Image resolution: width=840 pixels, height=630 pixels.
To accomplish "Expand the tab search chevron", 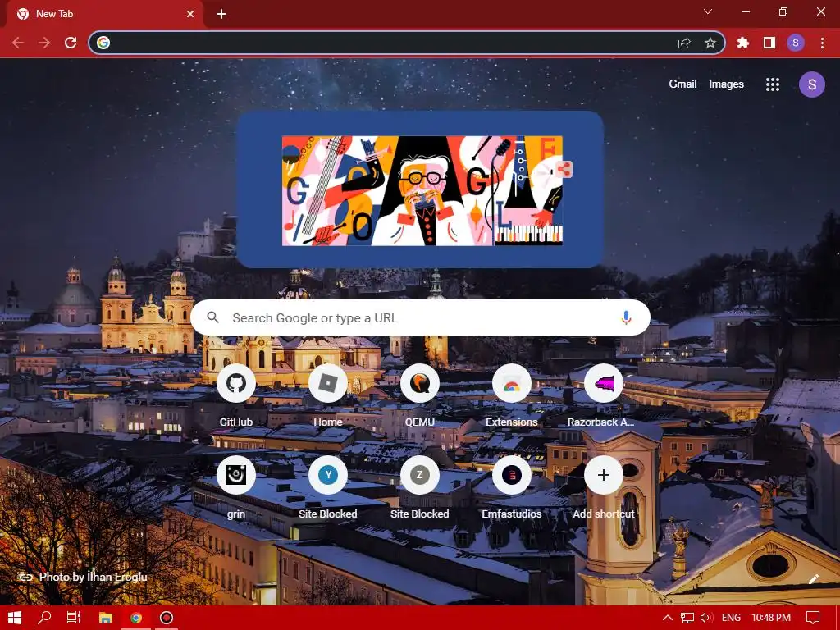I will point(708,11).
